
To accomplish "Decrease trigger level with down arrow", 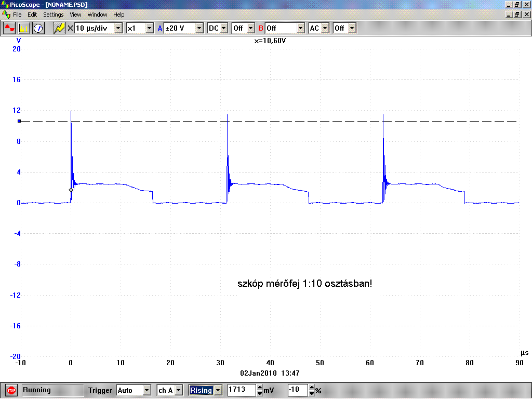I will (x=260, y=393).
